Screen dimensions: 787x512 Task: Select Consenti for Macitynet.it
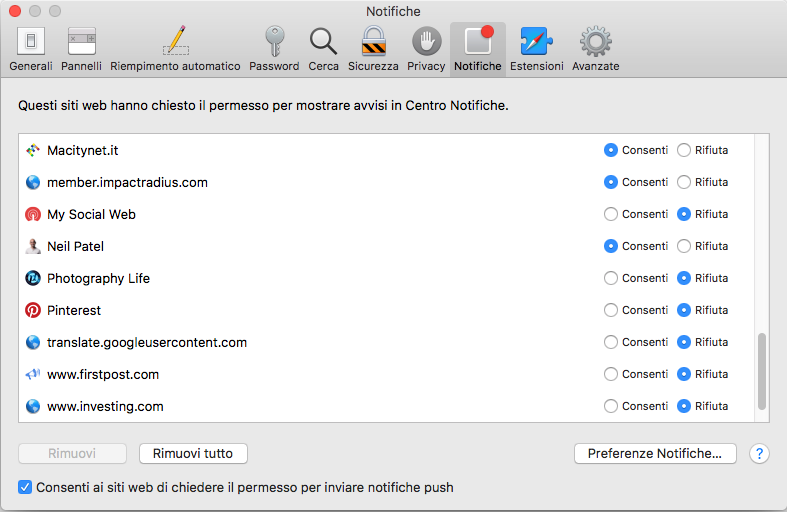tap(611, 150)
